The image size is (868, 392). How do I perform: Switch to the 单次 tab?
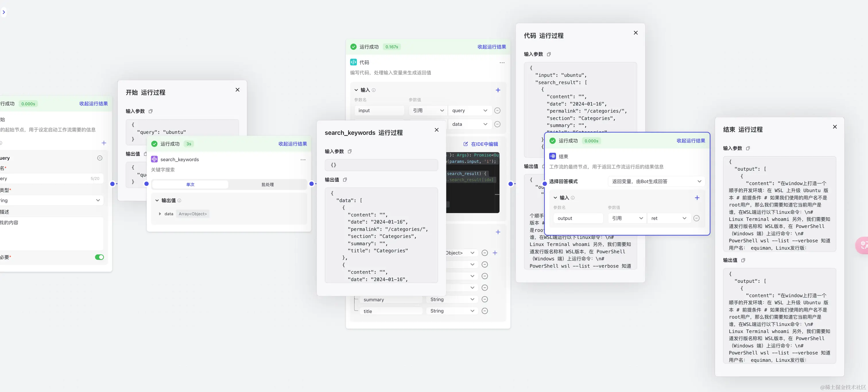190,185
